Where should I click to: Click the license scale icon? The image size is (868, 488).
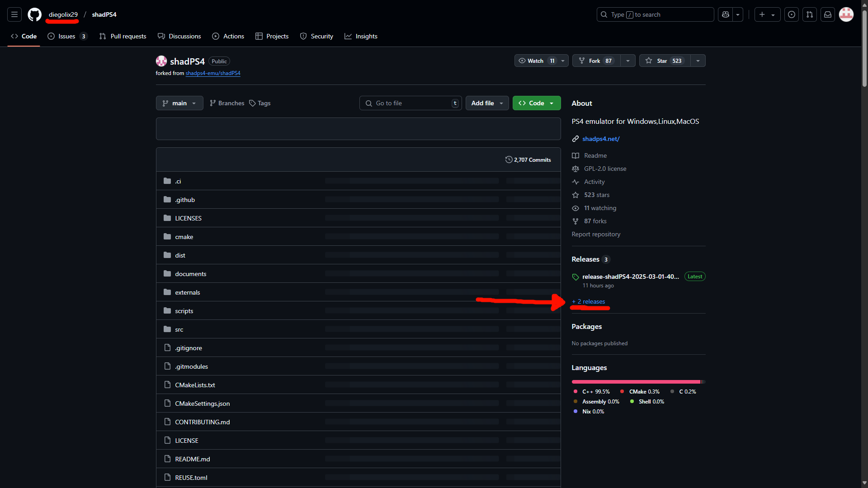(576, 169)
